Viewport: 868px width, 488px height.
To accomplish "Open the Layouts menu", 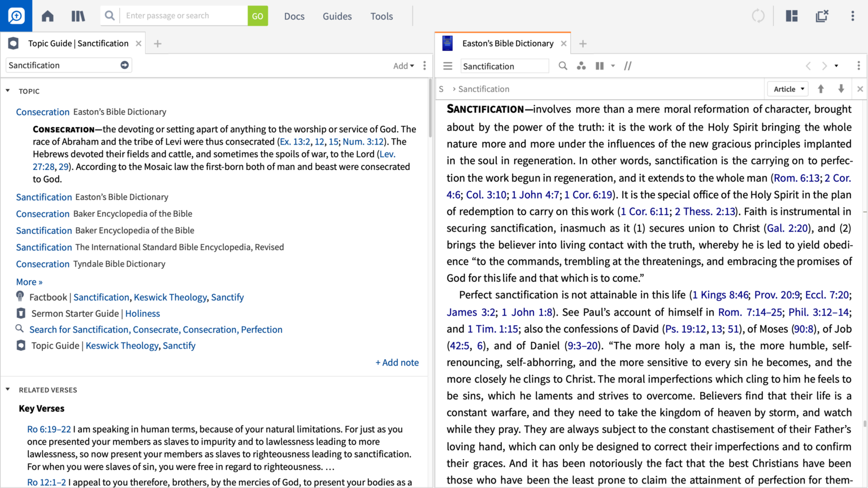I will [792, 16].
